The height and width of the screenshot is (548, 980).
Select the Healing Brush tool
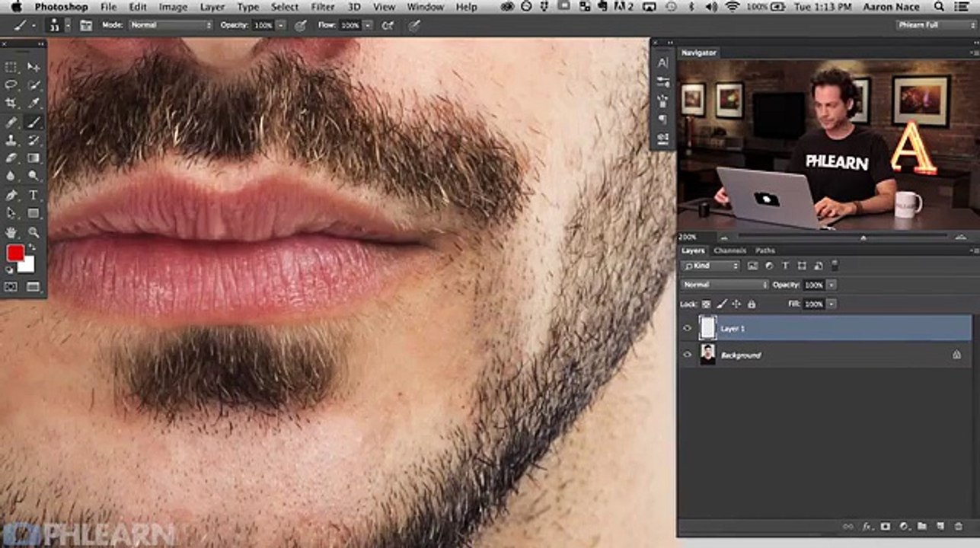click(x=11, y=122)
